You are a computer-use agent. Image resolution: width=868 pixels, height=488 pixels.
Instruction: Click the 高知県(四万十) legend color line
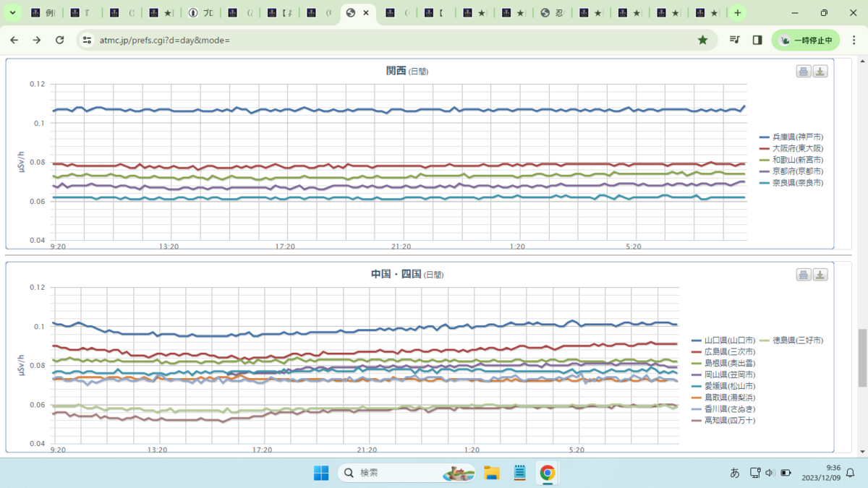tap(697, 421)
